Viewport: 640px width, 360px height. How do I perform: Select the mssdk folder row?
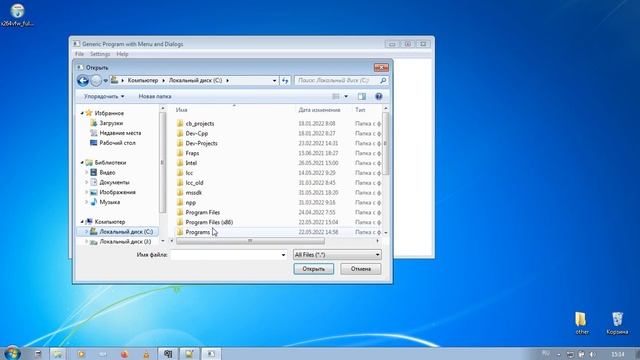tap(278, 193)
